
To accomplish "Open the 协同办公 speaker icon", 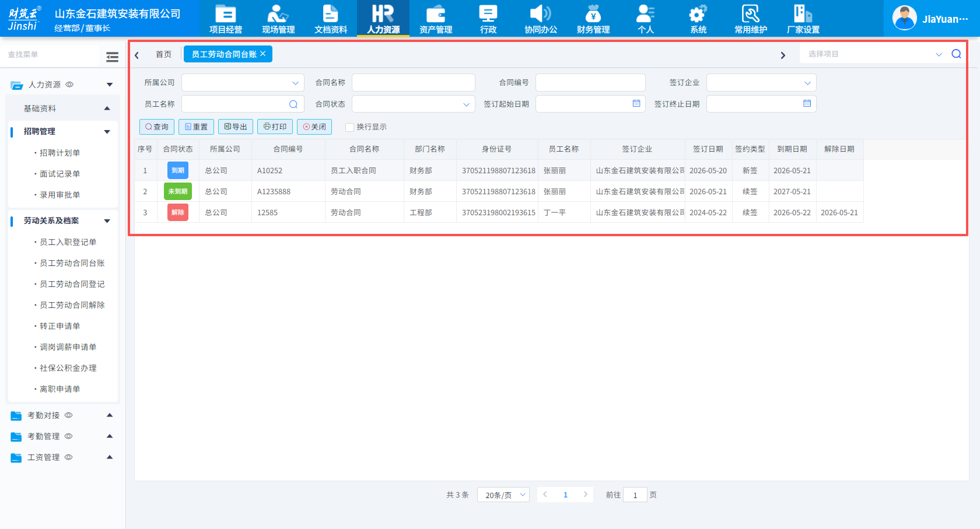I will [x=540, y=13].
